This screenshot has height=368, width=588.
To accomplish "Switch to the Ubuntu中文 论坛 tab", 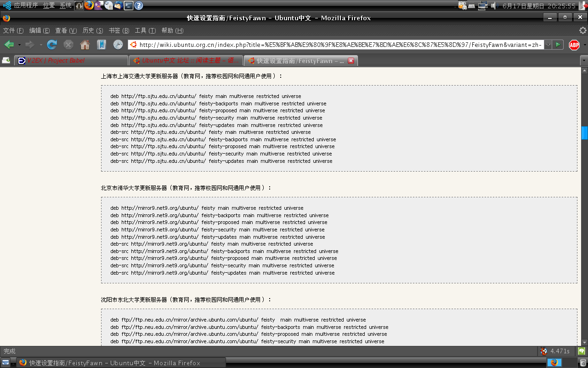I will tap(186, 61).
